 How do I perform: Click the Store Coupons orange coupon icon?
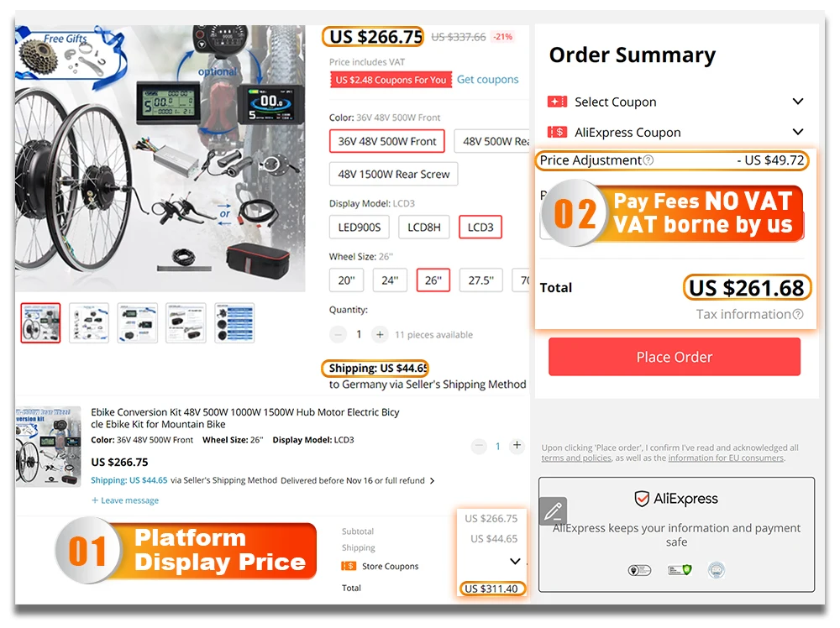[349, 566]
